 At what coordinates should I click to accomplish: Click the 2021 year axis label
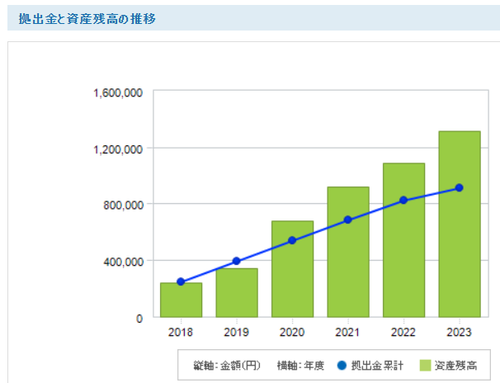(347, 332)
